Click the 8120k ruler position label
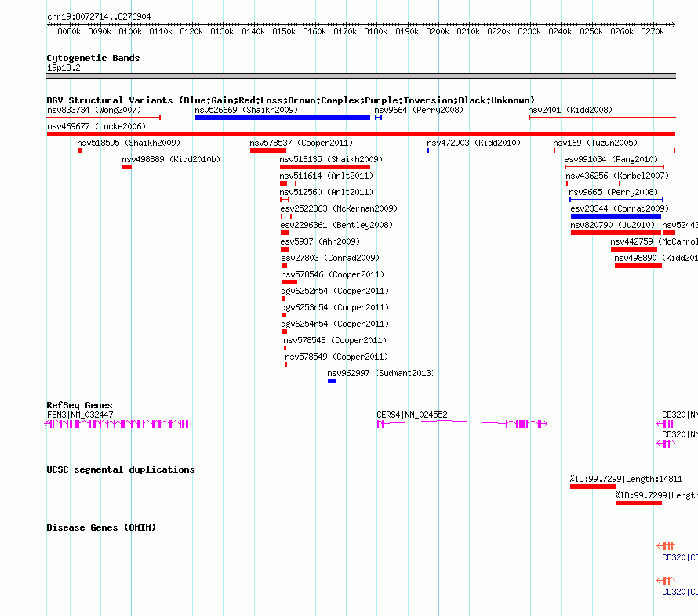This screenshot has height=616, width=698. (x=191, y=31)
